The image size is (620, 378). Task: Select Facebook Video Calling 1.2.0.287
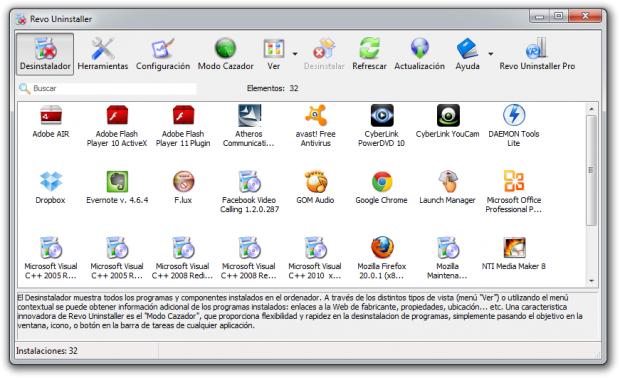point(249,193)
